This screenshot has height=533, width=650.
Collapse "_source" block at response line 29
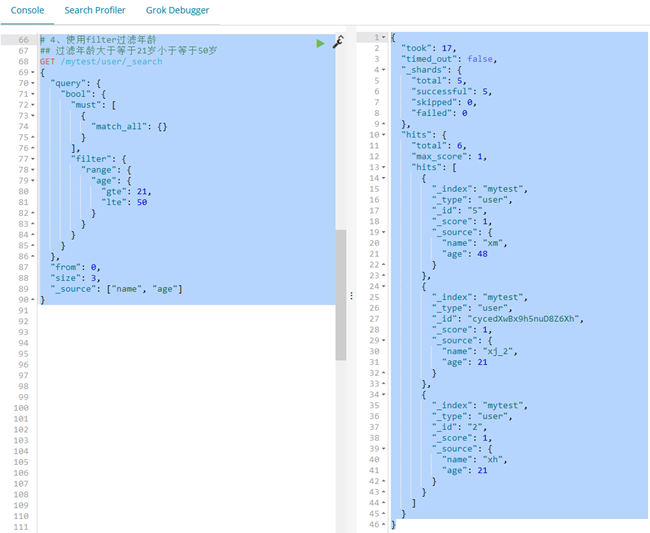click(x=383, y=340)
